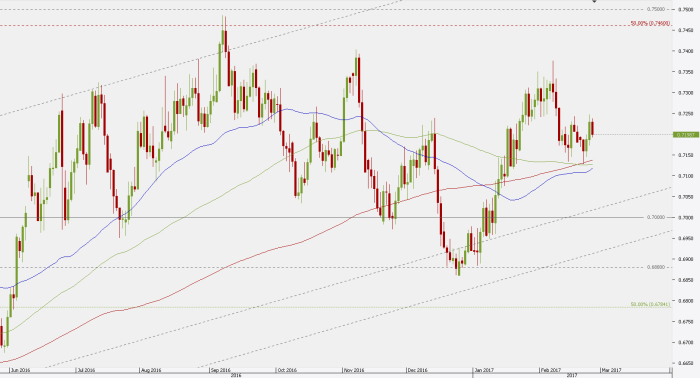This screenshot has width=700, height=378.
Task: Click the Jun 2016 time axis label
Action: 20,370
